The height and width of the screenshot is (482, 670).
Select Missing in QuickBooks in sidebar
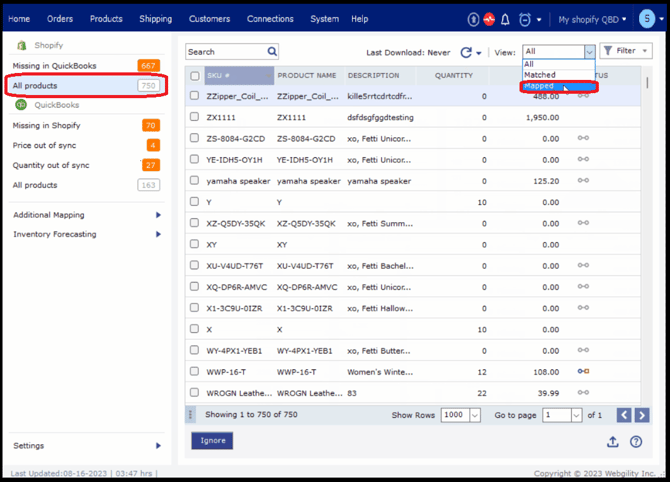click(x=55, y=66)
